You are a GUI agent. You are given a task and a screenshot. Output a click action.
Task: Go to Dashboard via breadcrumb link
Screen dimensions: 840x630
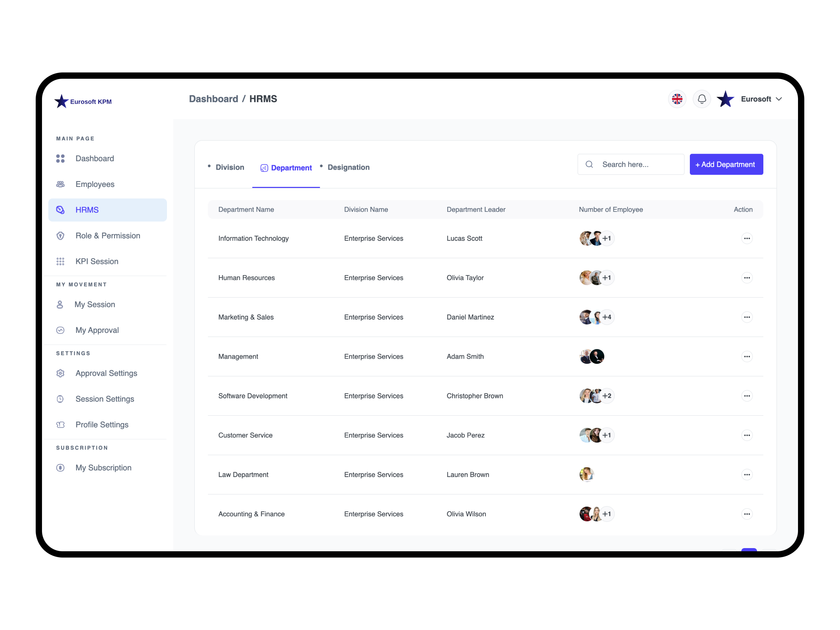(x=213, y=99)
